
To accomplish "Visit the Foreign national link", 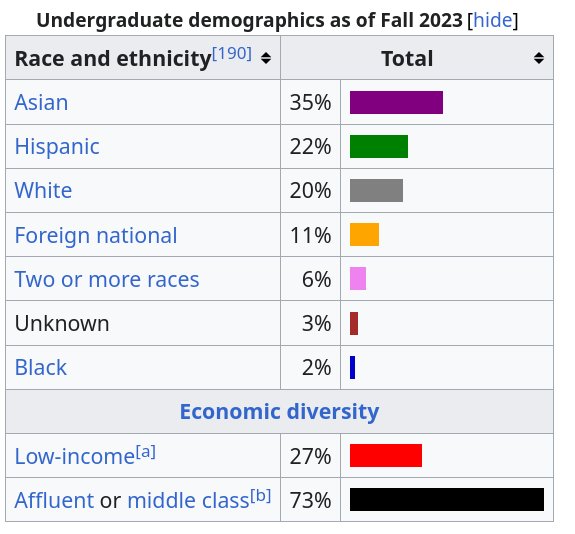I will click(x=96, y=235).
